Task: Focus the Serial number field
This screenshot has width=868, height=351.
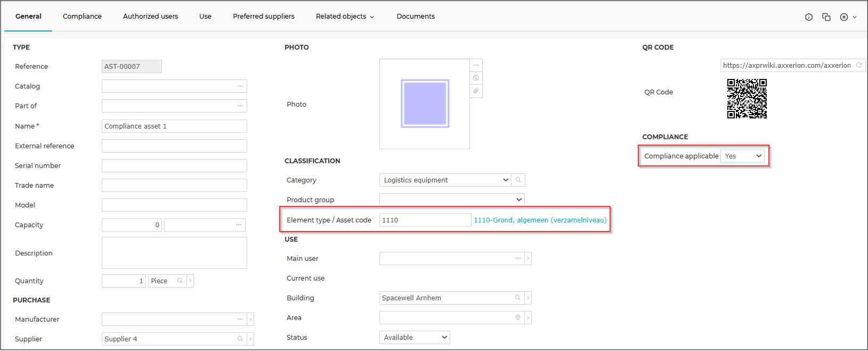Action: pos(174,165)
